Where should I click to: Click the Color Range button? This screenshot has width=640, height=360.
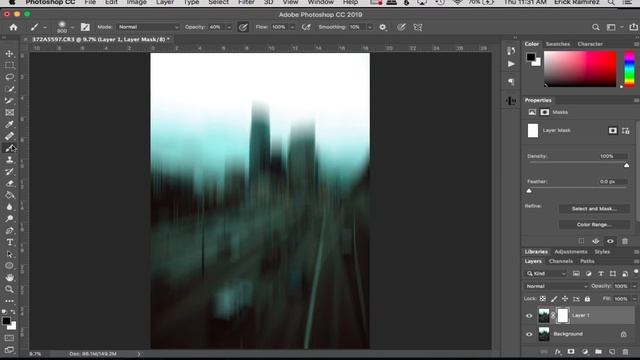point(594,224)
